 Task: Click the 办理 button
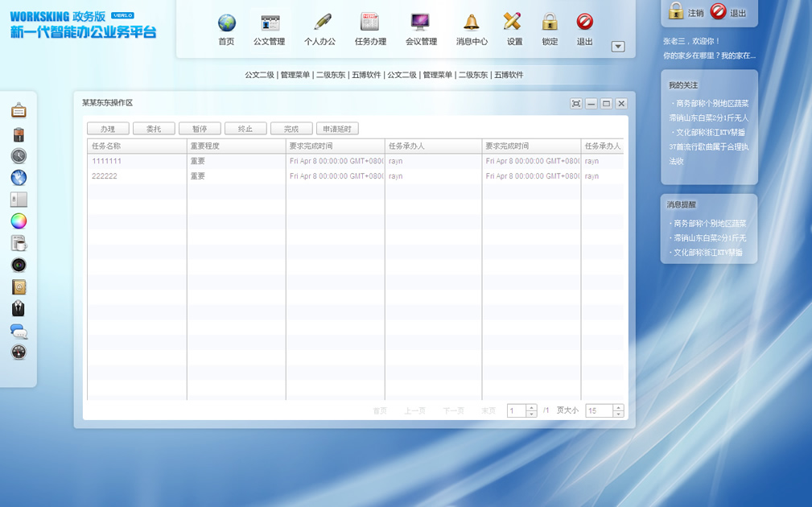pyautogui.click(x=108, y=129)
